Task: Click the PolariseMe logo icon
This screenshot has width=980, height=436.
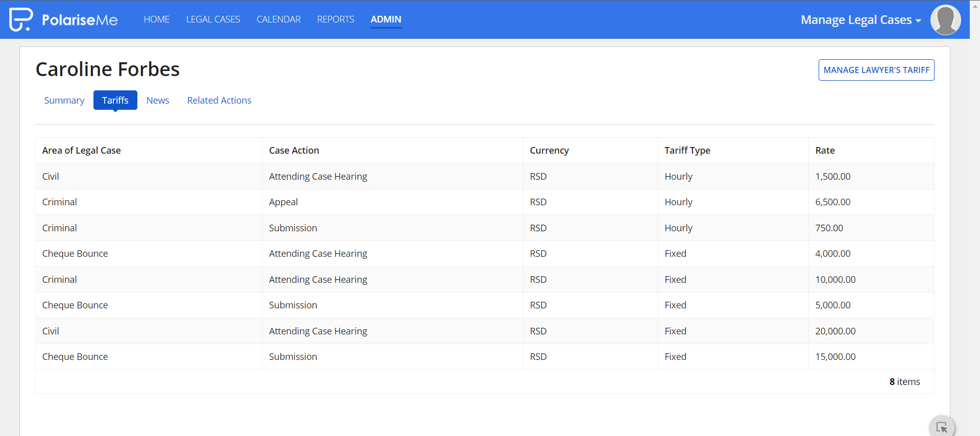Action: click(x=21, y=19)
